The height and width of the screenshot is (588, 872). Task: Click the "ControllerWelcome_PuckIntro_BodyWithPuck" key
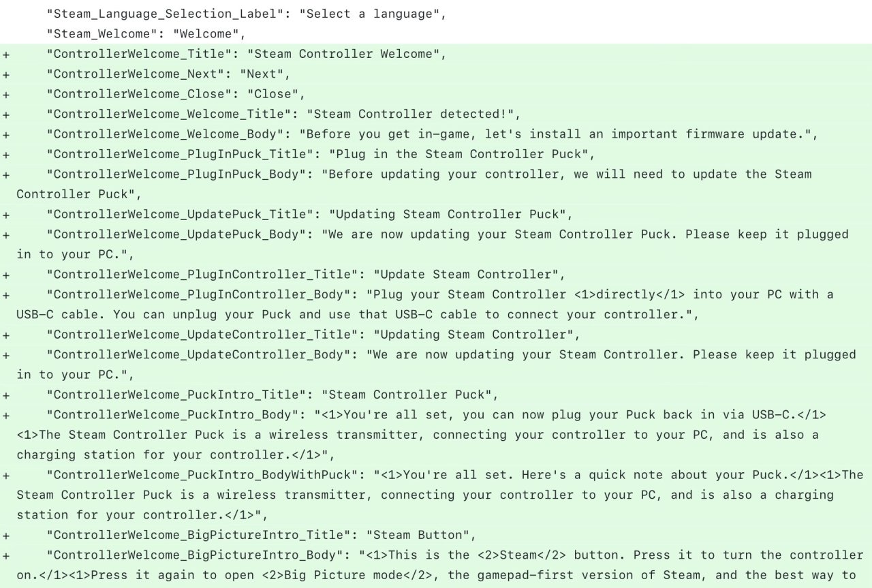202,475
